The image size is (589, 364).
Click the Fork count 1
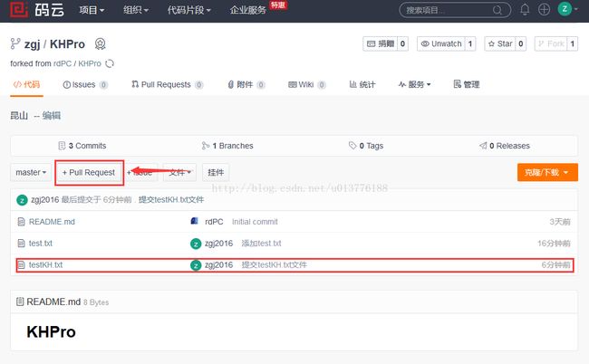(x=572, y=43)
